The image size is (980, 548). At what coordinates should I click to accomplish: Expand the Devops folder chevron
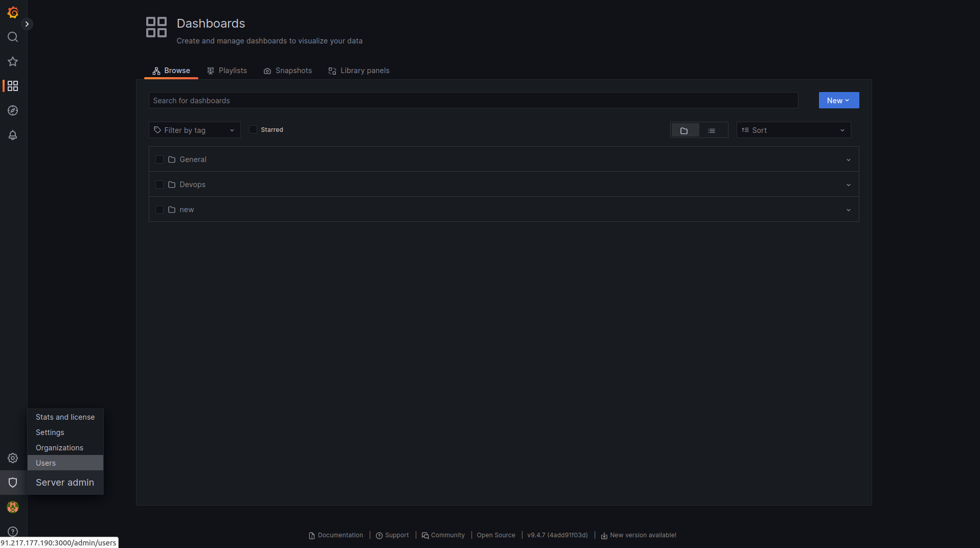point(849,185)
